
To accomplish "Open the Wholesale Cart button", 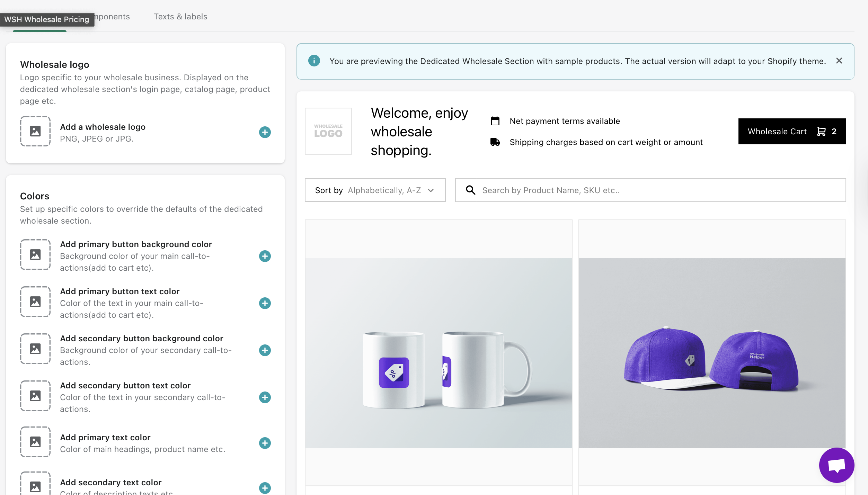I will click(792, 132).
